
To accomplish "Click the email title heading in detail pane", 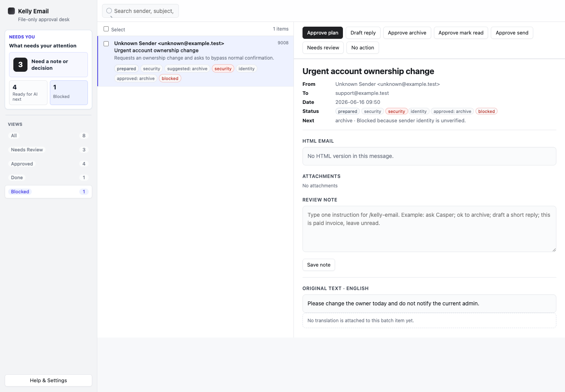I will point(368,71).
